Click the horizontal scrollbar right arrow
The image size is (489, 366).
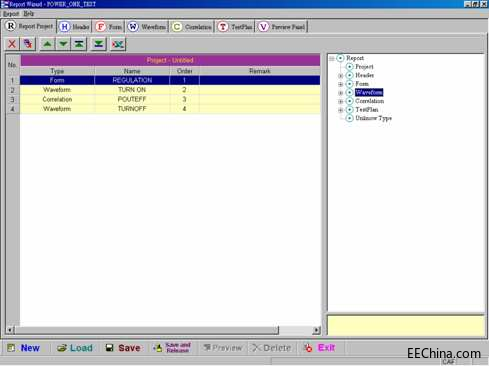point(316,330)
